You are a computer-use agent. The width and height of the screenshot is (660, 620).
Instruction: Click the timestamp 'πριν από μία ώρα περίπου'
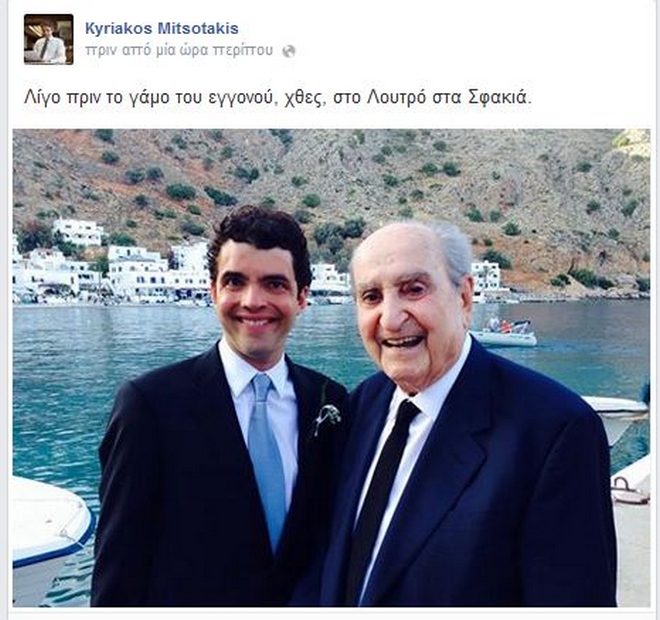(179, 50)
